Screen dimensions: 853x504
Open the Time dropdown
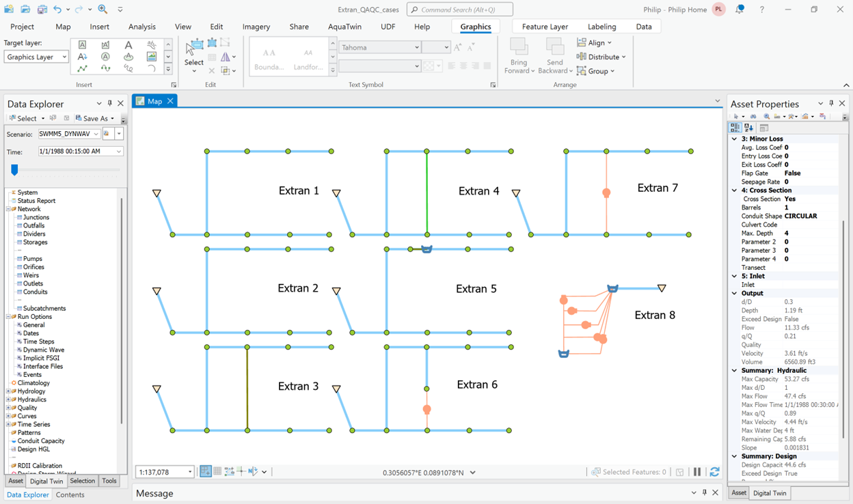coord(119,152)
